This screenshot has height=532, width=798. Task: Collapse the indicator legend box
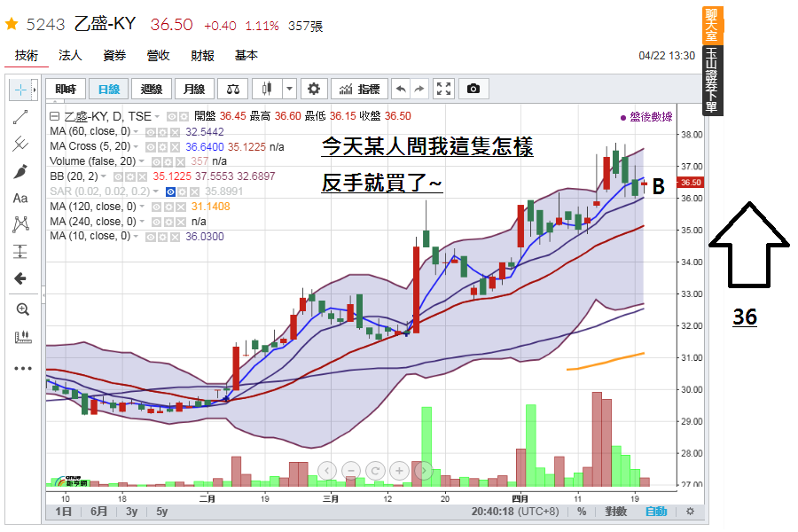coord(54,116)
